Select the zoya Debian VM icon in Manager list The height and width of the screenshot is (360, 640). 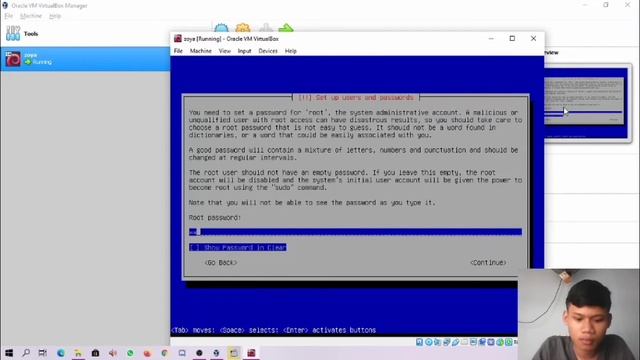click(13, 59)
